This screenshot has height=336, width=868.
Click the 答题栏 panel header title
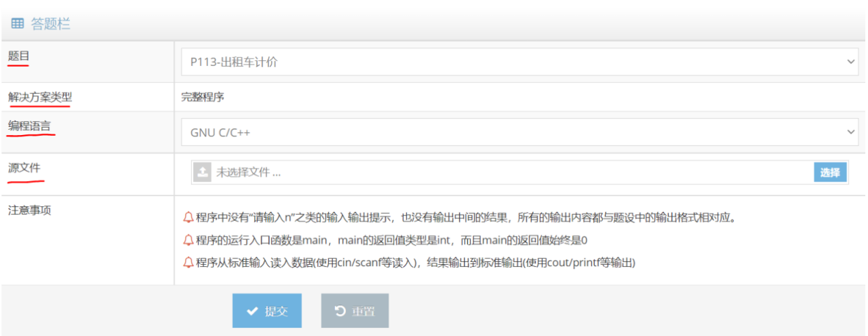point(51,24)
